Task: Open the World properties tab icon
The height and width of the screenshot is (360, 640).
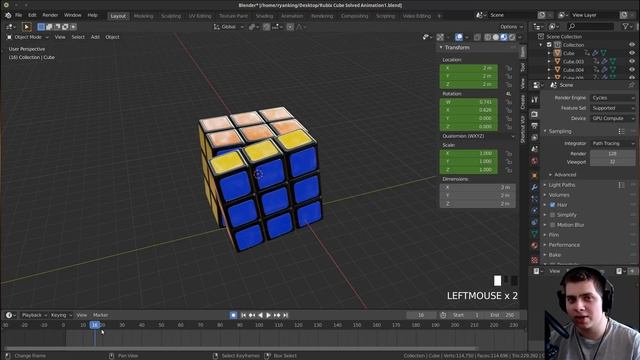Action: click(534, 161)
